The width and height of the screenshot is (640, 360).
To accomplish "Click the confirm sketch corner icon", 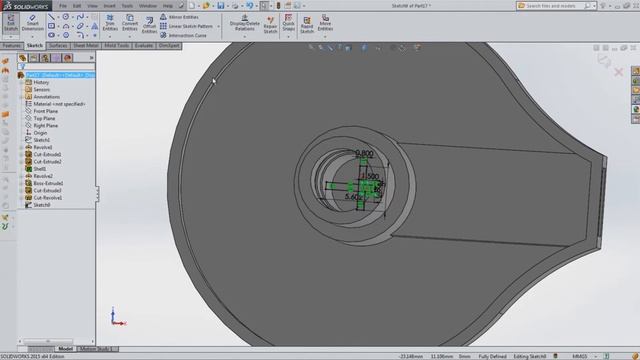I will pos(604,61).
